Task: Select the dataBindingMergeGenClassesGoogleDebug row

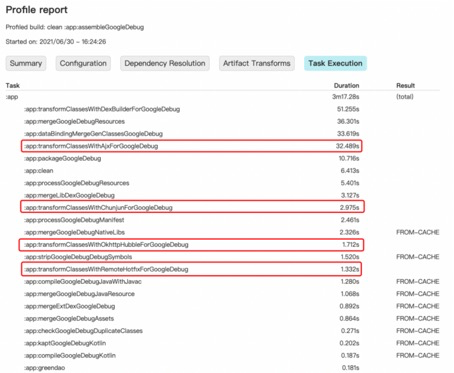Action: [x=232, y=134]
